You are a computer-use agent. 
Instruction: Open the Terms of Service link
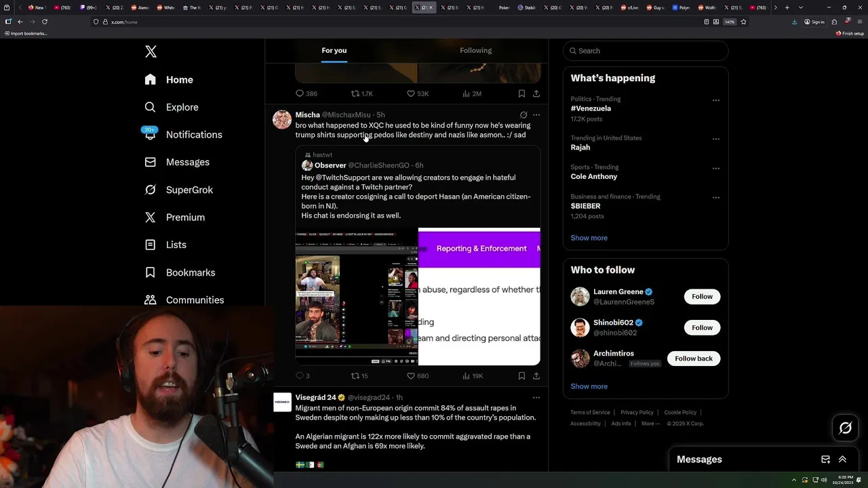[590, 412]
